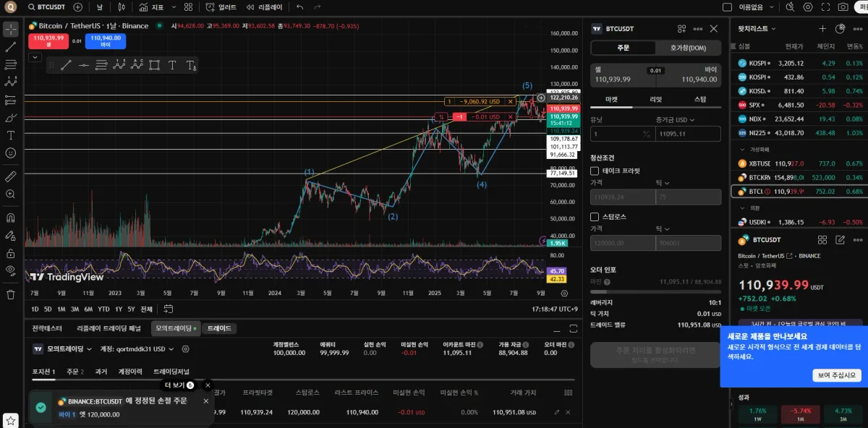
Task: Open the candlestick chart type selector
Action: pyautogui.click(x=122, y=7)
